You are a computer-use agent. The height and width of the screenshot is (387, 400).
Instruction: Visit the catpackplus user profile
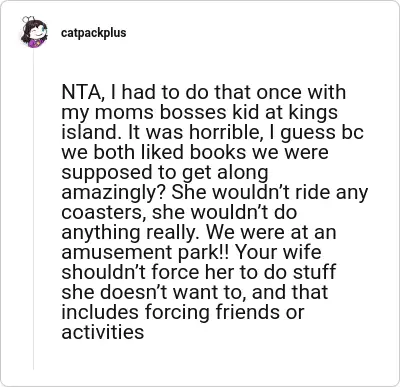tap(94, 33)
